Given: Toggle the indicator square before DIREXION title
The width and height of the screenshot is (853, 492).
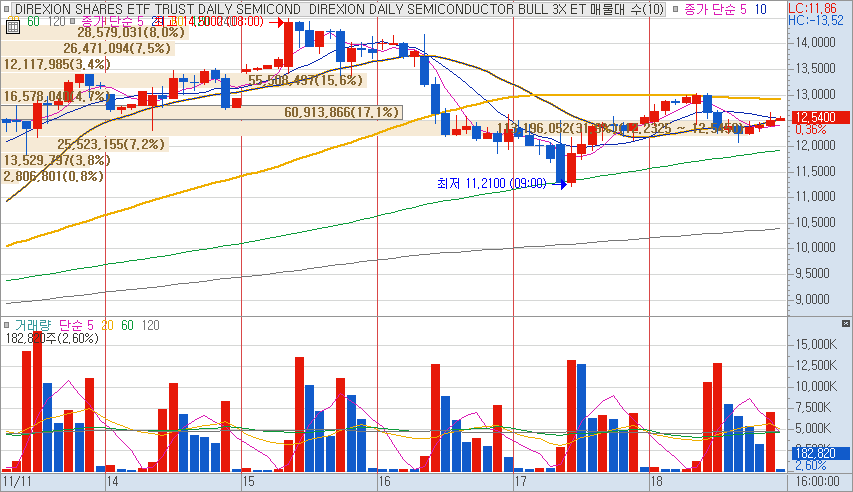Looking at the screenshot, I should pyautogui.click(x=8, y=9).
